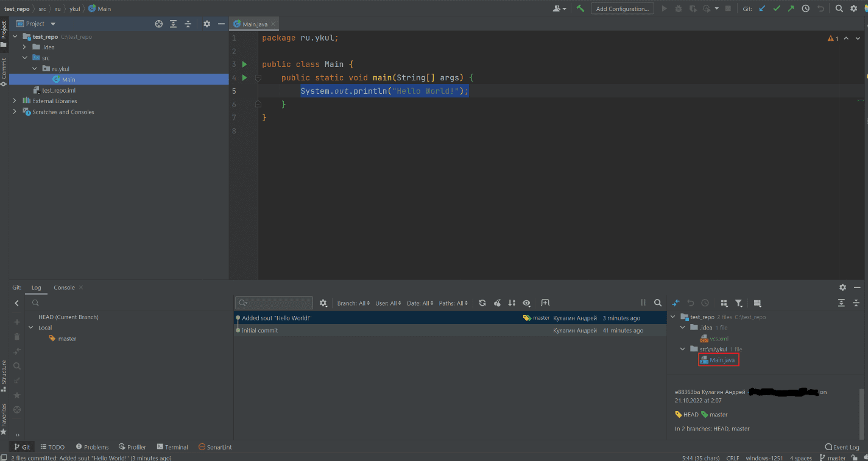Open the User: All filter
Viewport: 868px width, 461px height.
pos(389,303)
